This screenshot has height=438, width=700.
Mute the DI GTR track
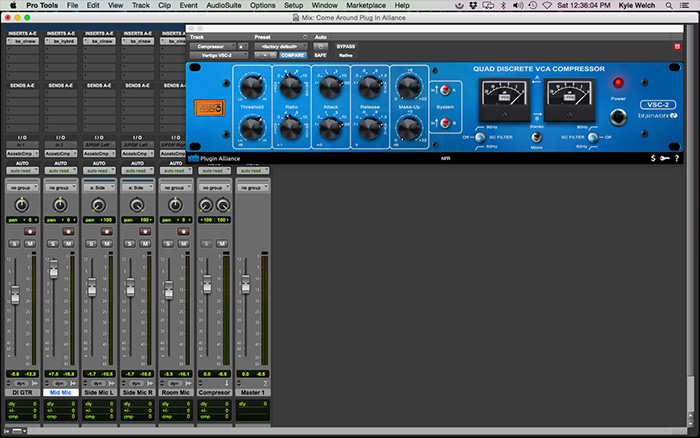point(29,244)
